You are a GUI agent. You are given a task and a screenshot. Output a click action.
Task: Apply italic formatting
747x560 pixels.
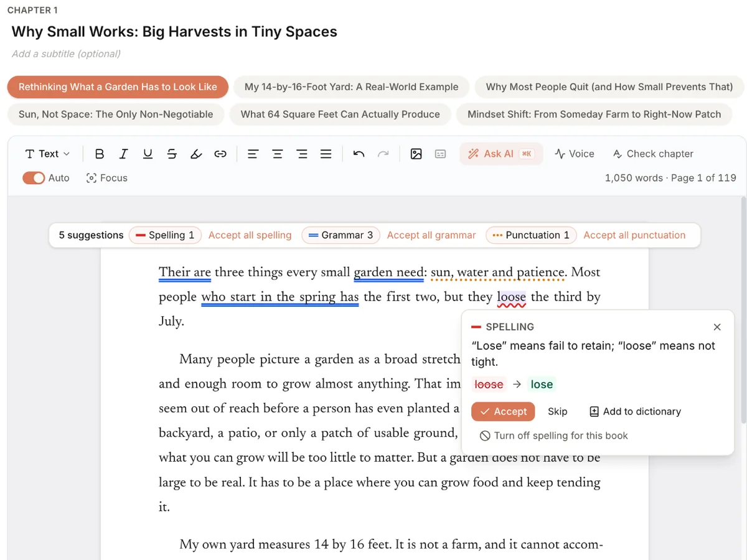[123, 154]
